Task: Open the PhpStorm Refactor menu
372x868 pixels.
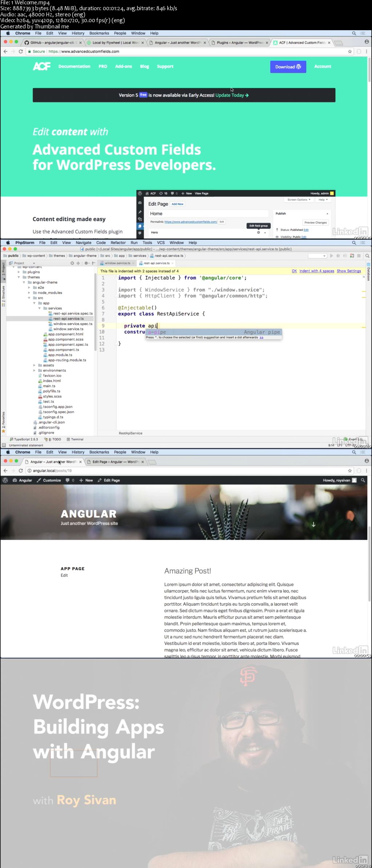Action: (118, 243)
